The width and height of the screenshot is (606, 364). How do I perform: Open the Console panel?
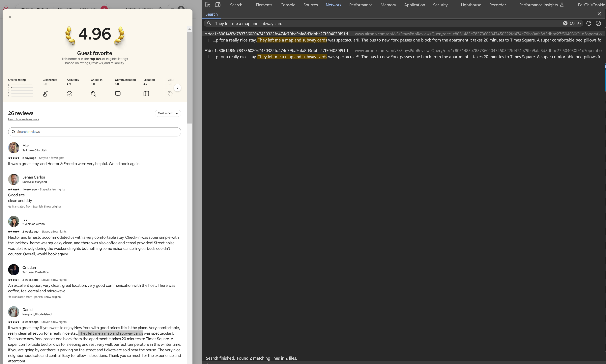pyautogui.click(x=288, y=5)
